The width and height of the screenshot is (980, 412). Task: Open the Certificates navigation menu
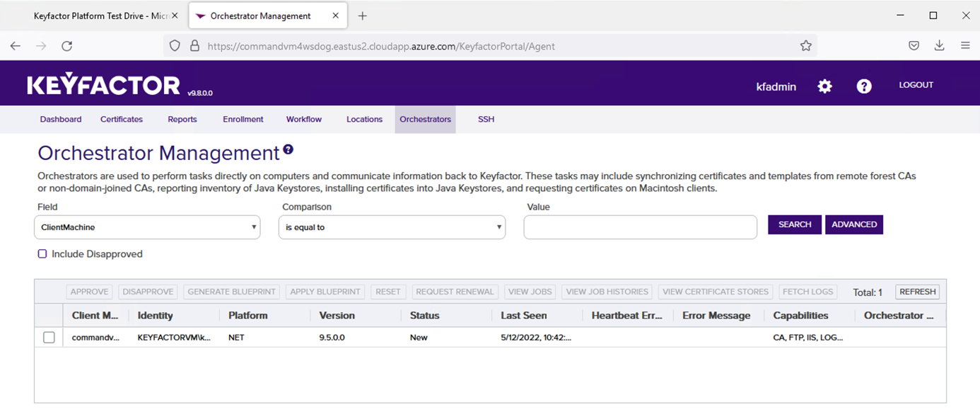pyautogui.click(x=122, y=120)
